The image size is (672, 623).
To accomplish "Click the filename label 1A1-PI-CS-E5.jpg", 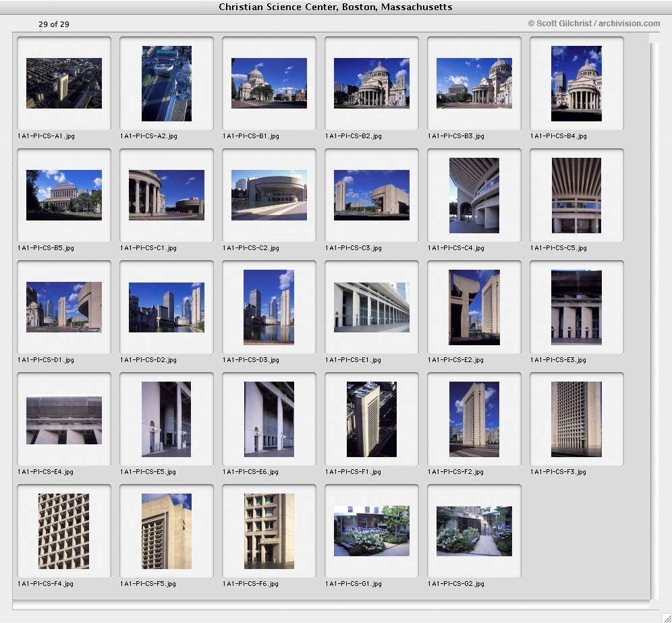I will pyautogui.click(x=148, y=472).
